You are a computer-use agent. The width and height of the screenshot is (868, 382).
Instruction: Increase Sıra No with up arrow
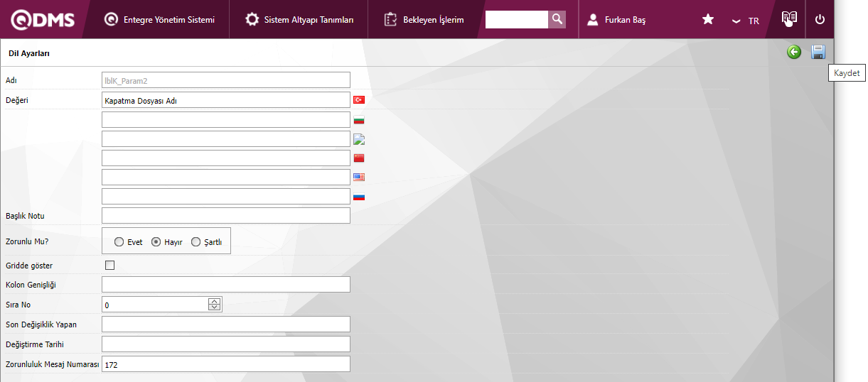click(x=215, y=301)
